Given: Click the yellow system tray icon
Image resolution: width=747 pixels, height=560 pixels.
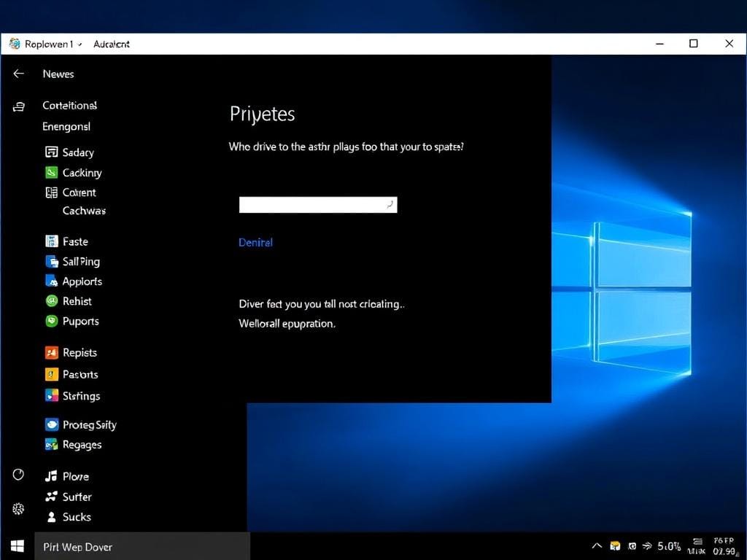Looking at the screenshot, I should click(x=616, y=546).
